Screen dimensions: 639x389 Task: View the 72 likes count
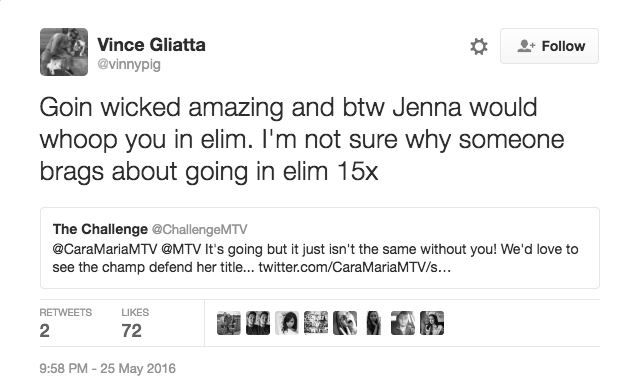pos(131,330)
